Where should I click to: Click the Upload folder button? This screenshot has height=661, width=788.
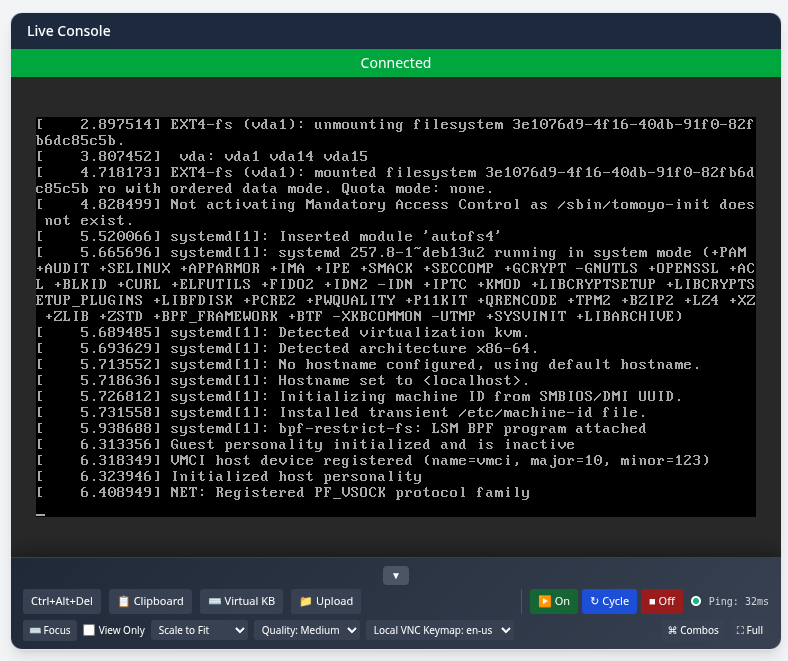coord(326,601)
